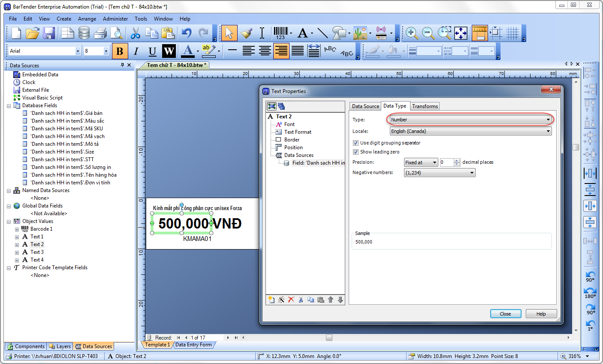
Task: Move item down with the arrow icon in dialog
Action: [x=341, y=300]
